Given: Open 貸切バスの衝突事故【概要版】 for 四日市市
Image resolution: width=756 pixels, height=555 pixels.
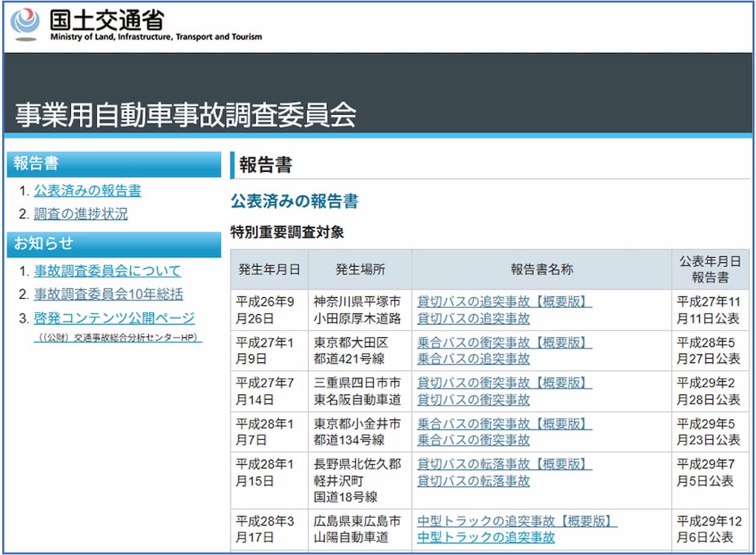Looking at the screenshot, I should click(504, 383).
